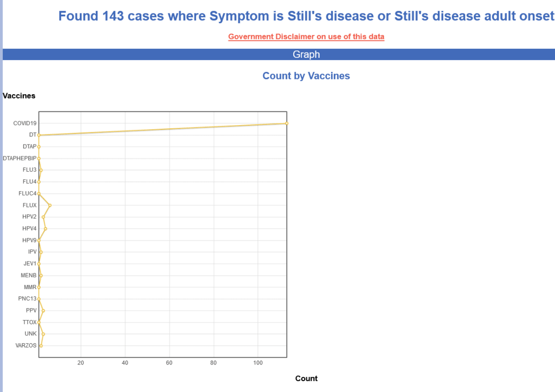Screen dimensions: 555x392
Task: Click the Graph section header bar
Action: [x=279, y=55]
